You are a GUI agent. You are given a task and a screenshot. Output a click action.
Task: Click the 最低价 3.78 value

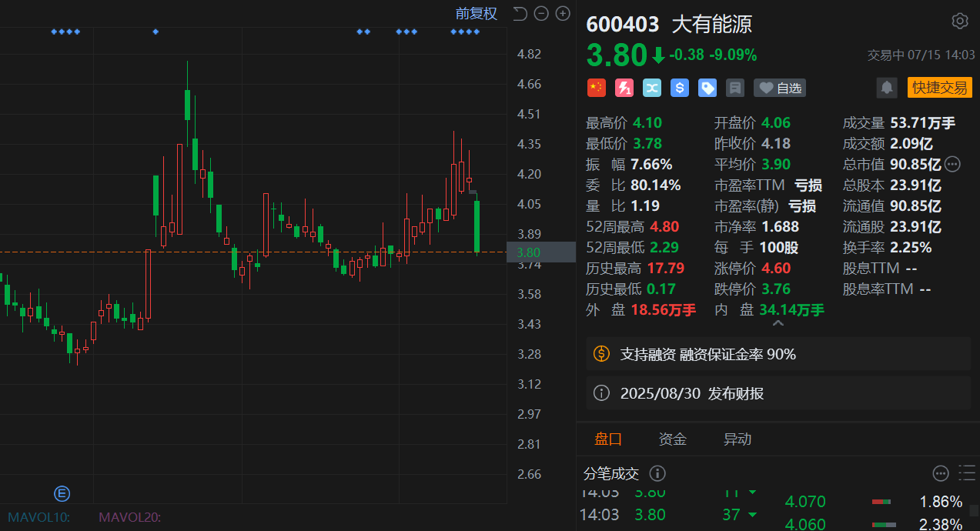647,143
